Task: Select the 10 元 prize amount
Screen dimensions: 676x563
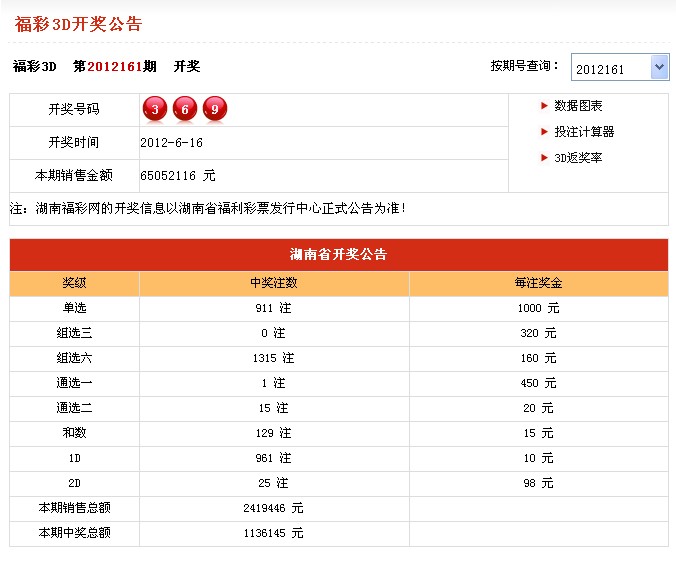Action: pos(538,458)
